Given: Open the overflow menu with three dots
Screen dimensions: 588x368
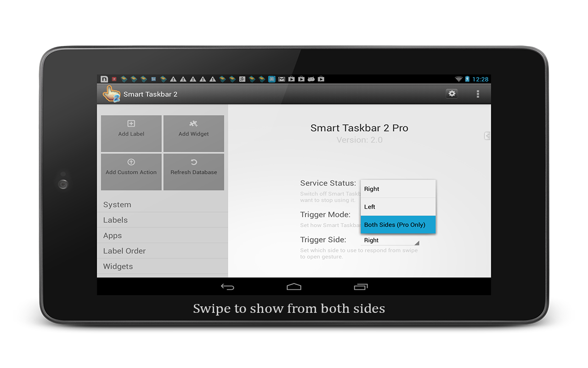Looking at the screenshot, I should tap(478, 93).
